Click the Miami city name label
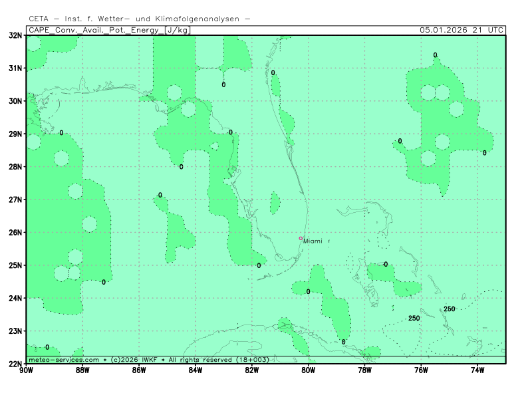Viewport: 532px width, 399px height. (313, 241)
